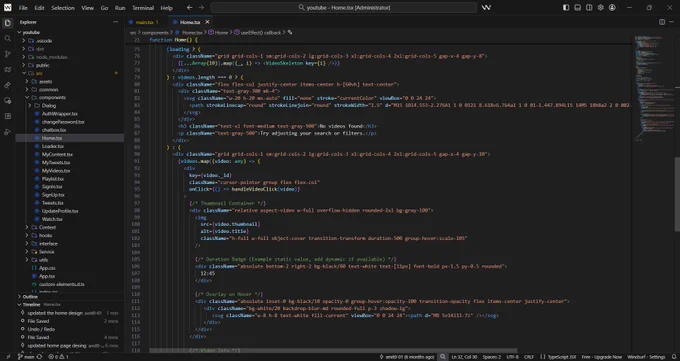The width and height of the screenshot is (680, 361).
Task: Open AuthWrapper.tsx in the explorer
Action: (59, 114)
